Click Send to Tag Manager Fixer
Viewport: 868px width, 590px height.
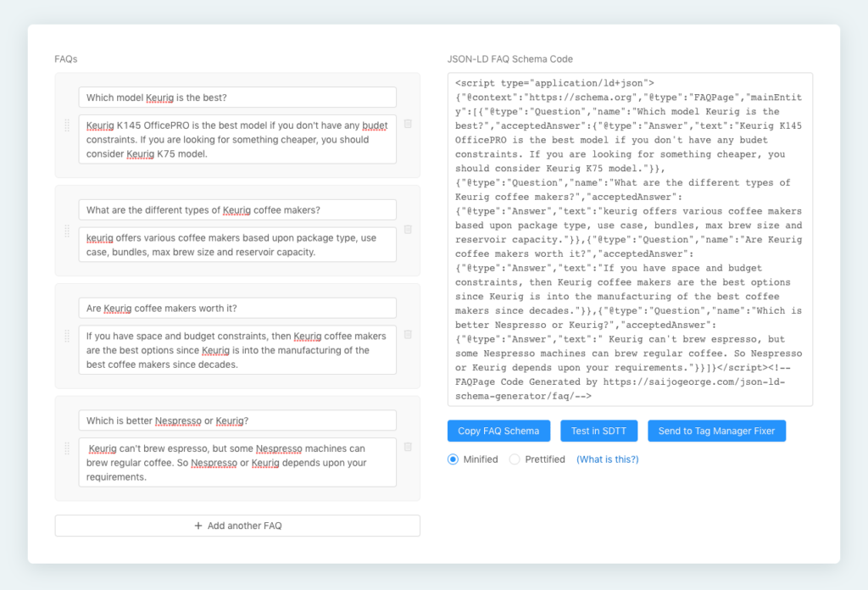[716, 431]
